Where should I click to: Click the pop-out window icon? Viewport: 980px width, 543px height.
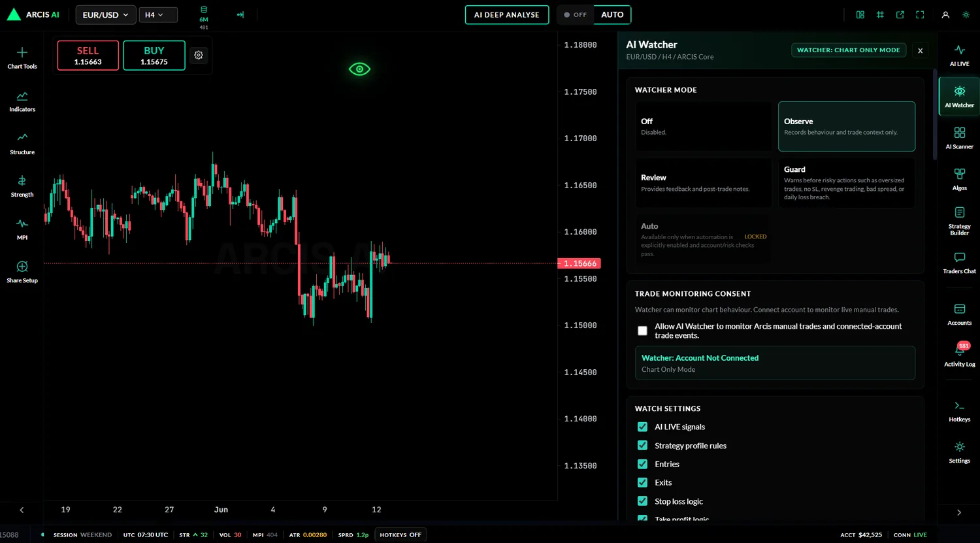coord(900,14)
